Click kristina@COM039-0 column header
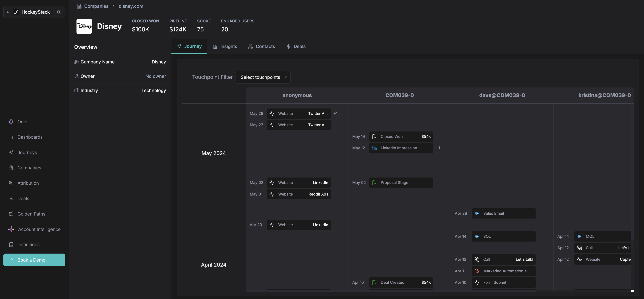The width and height of the screenshot is (644, 299). coord(605,95)
